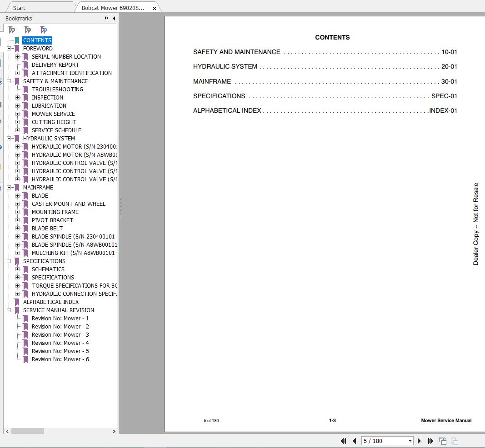Collapse the MAINFRAME bookmark node
Screen dimensions: 485x448
(x=9, y=187)
